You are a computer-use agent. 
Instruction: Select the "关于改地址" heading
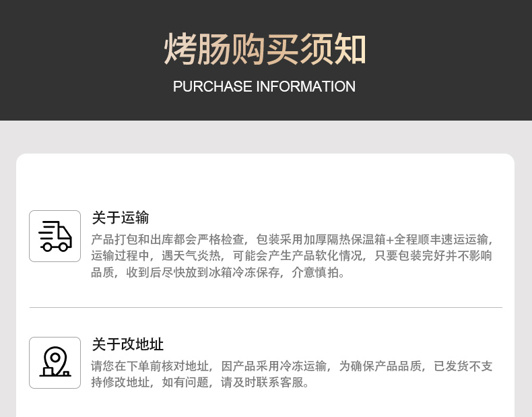click(x=127, y=344)
